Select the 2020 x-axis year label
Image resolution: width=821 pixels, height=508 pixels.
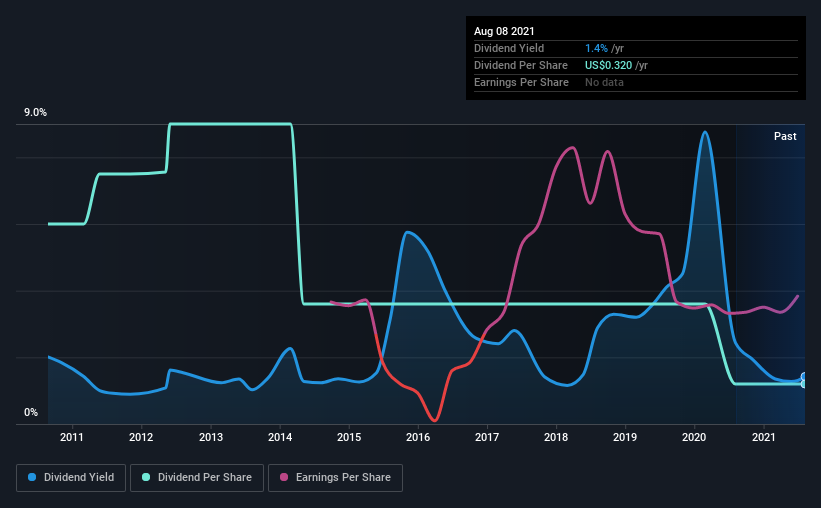tap(694, 437)
